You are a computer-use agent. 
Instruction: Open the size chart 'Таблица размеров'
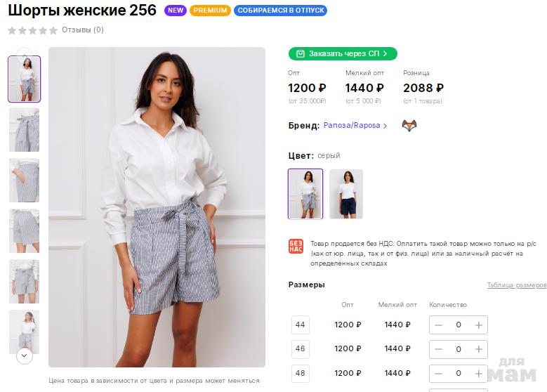coord(516,285)
